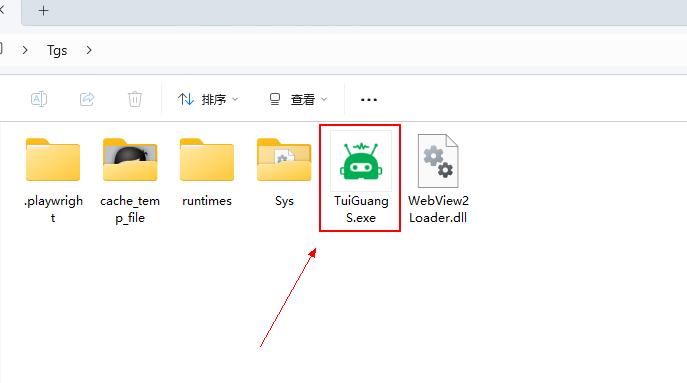Screen dimensions: 687x383
Task: Click the TuiGuangS.exe name label
Action: tap(361, 209)
